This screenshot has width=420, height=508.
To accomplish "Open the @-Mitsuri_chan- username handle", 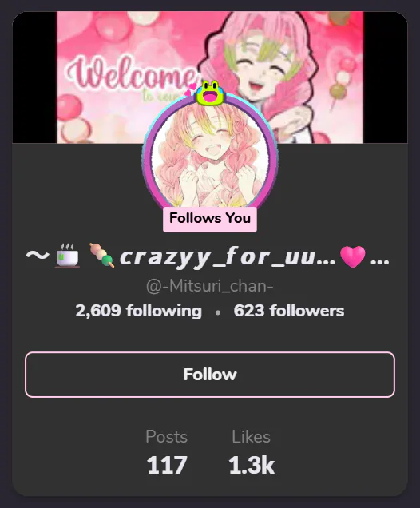I will [210, 286].
